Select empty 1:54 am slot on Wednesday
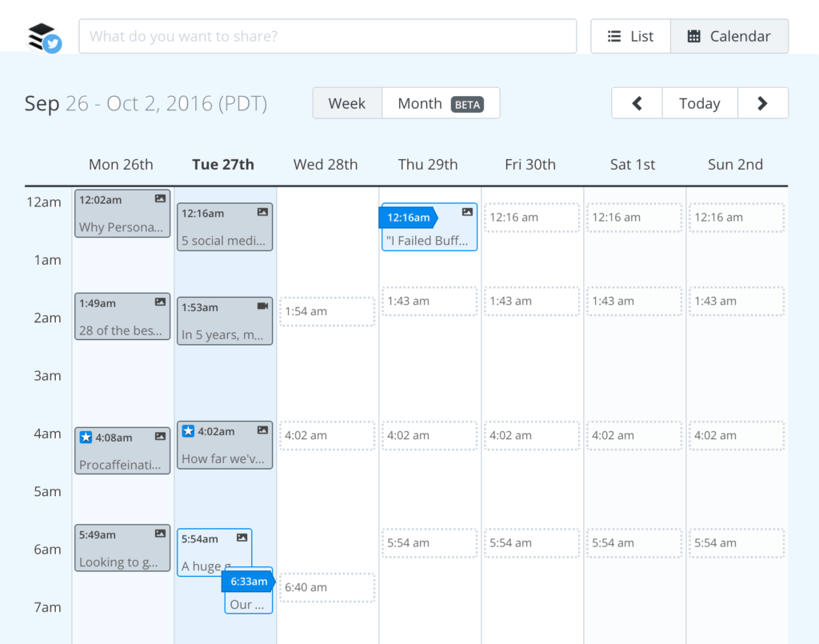Screen dimensions: 819x644 click(x=326, y=311)
